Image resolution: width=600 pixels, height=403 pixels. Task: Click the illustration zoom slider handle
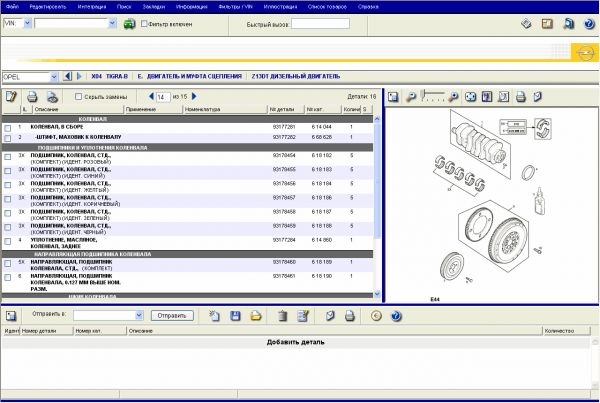[424, 95]
